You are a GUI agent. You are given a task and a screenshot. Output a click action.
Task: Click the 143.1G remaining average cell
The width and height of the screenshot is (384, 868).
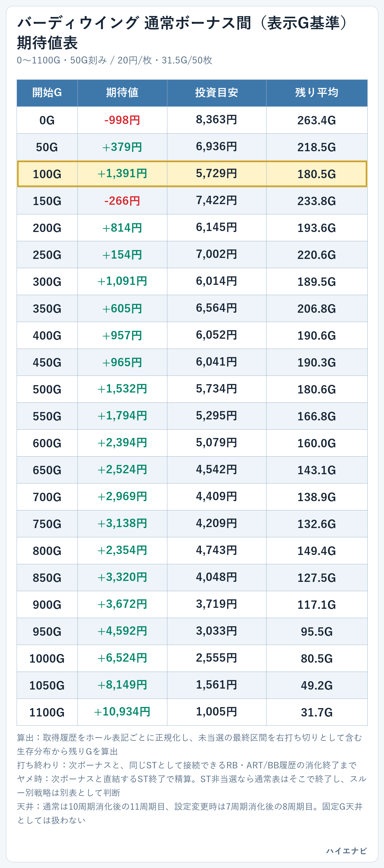coord(317,470)
